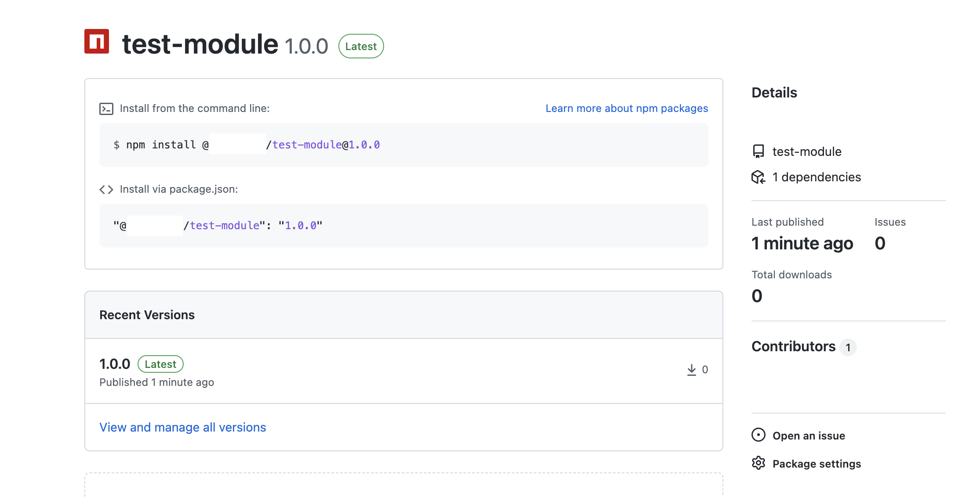Click the download arrow icon for version 1.0.0

(692, 370)
